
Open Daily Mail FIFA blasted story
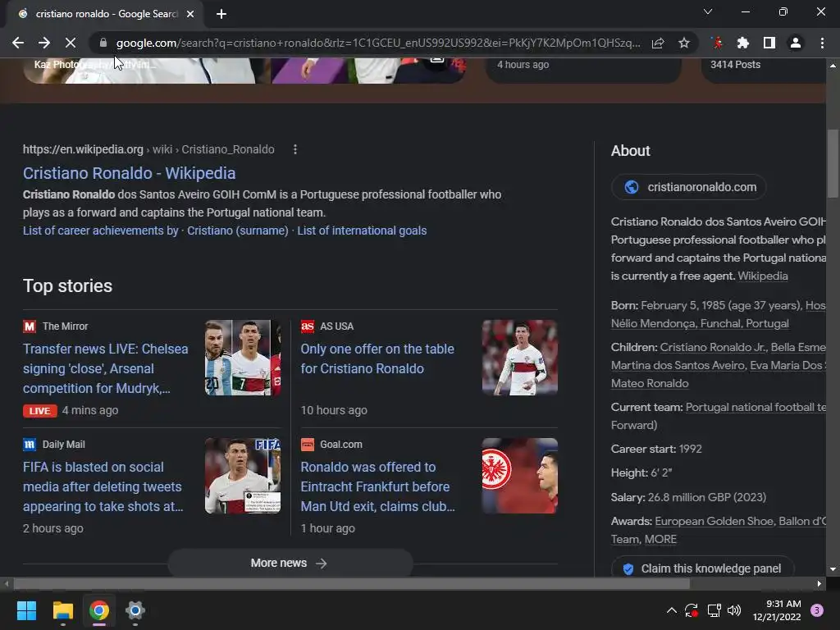tap(103, 486)
